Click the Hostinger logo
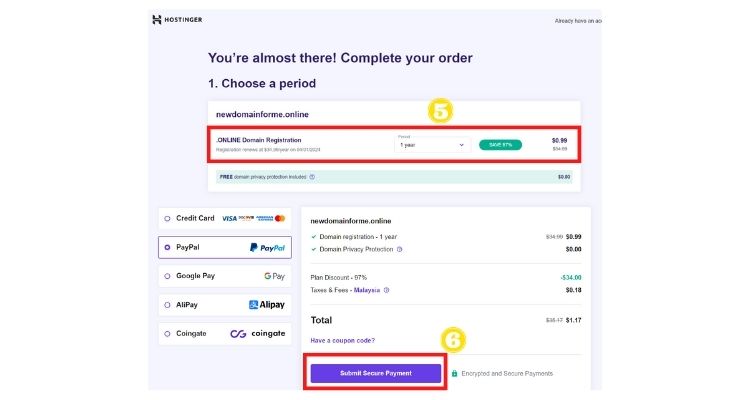The image size is (750, 400). tap(177, 20)
